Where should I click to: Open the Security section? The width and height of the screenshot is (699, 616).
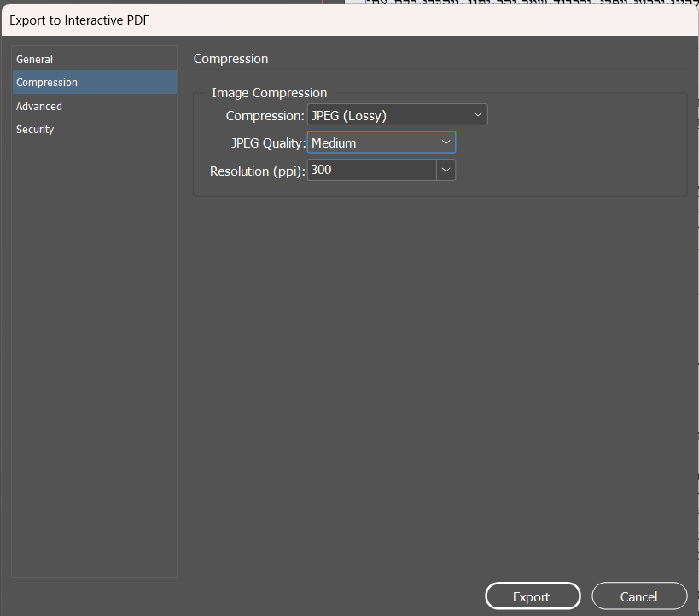point(95,130)
